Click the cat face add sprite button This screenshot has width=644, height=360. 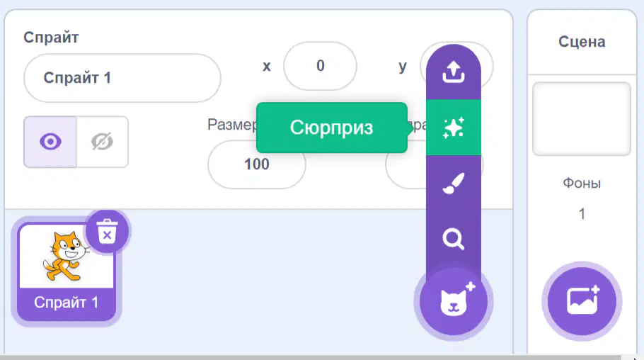454,302
